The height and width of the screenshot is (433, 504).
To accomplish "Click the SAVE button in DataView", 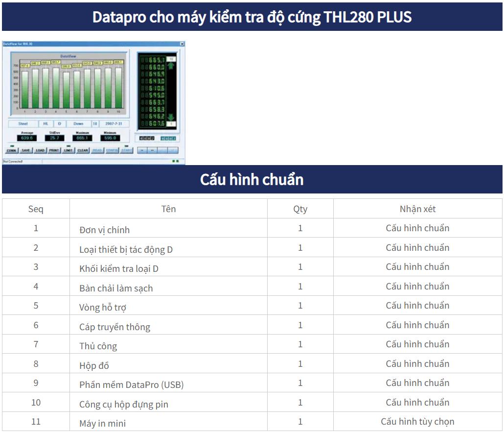I will 26,150.
